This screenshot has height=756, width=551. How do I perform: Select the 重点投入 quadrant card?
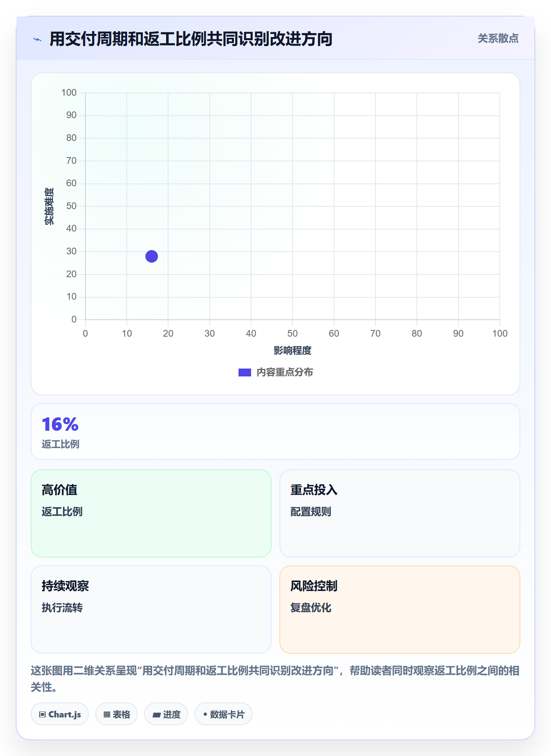coord(400,513)
